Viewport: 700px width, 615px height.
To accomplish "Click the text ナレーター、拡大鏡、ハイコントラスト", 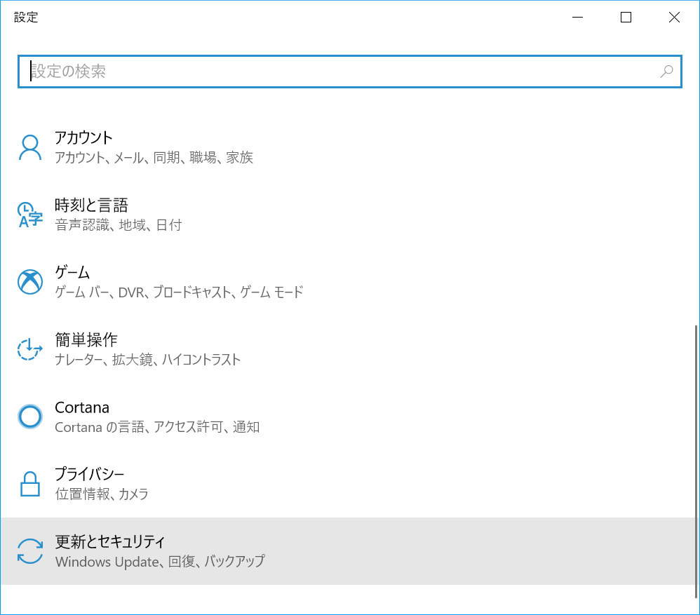I will click(148, 360).
